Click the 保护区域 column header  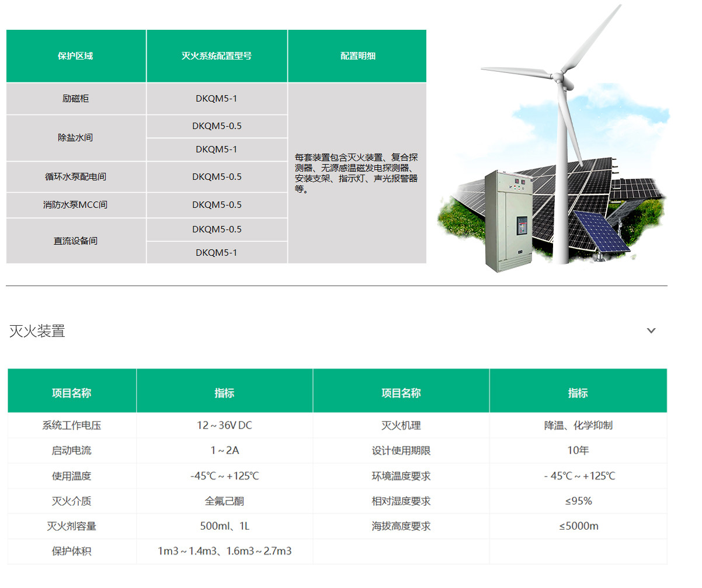click(75, 56)
